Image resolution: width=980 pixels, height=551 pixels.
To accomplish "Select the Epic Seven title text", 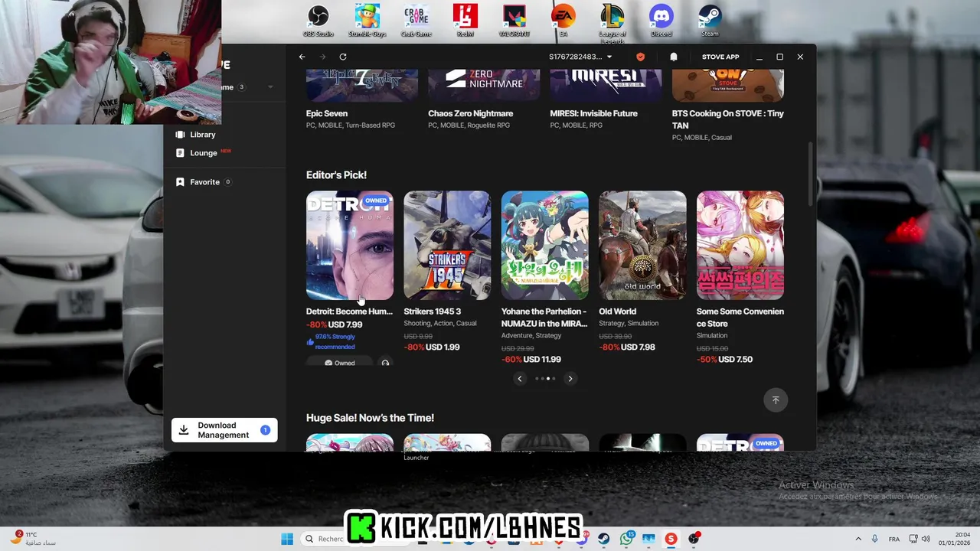I will pyautogui.click(x=327, y=113).
